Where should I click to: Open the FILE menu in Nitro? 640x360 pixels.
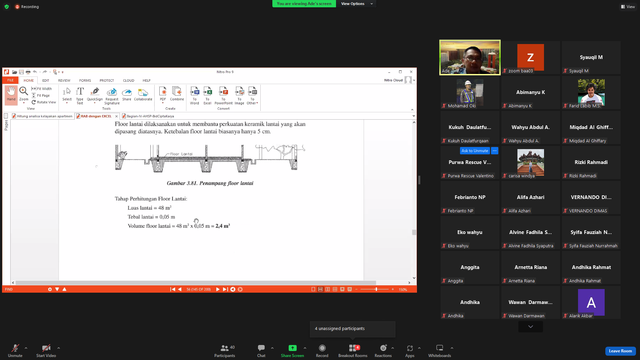[11, 80]
